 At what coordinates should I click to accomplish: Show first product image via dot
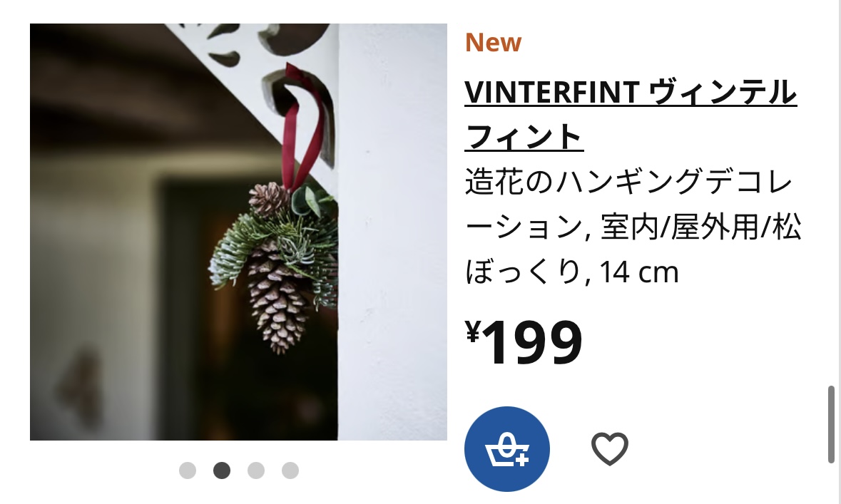(188, 470)
